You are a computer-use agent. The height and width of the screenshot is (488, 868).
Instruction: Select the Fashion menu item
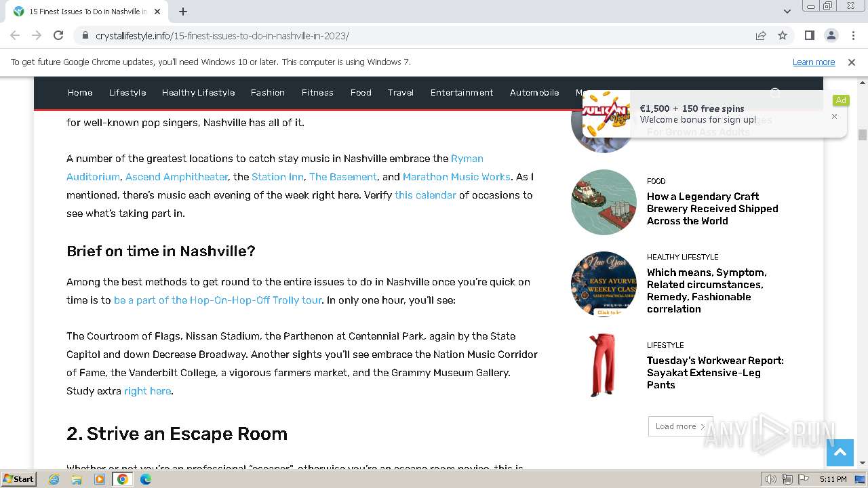pyautogui.click(x=268, y=93)
